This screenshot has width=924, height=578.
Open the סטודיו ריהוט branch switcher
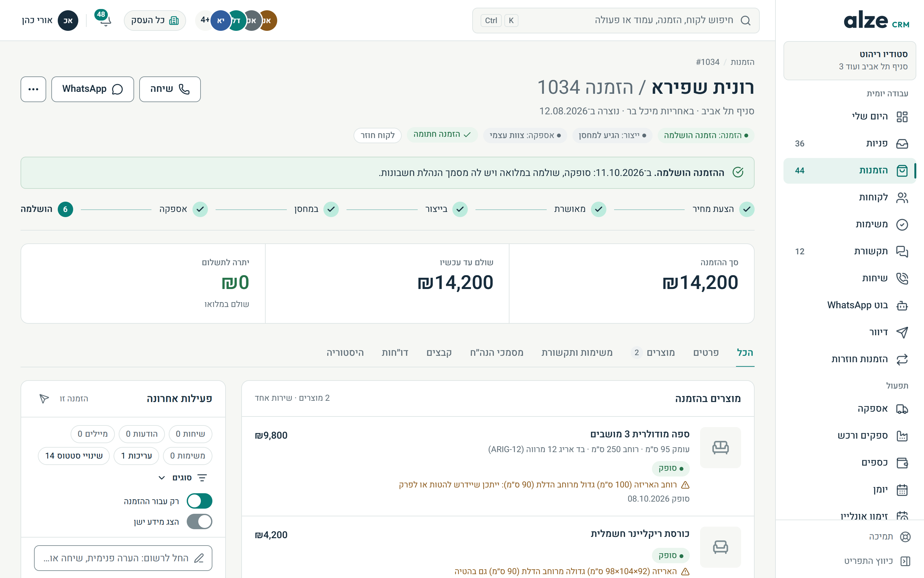pos(850,60)
